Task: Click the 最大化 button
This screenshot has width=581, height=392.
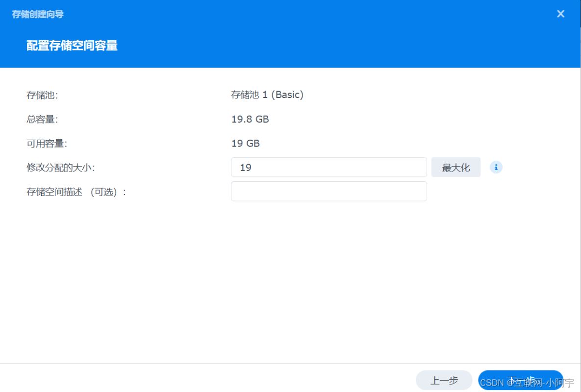Action: [x=456, y=167]
